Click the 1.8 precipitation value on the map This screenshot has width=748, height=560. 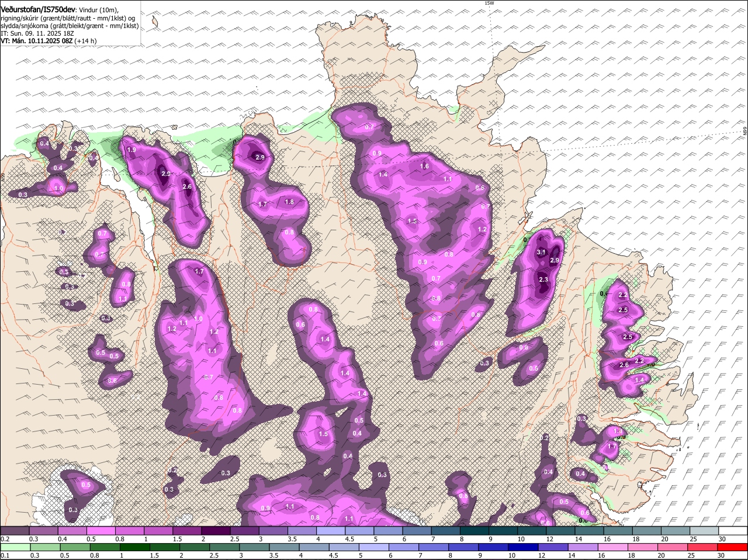(289, 202)
